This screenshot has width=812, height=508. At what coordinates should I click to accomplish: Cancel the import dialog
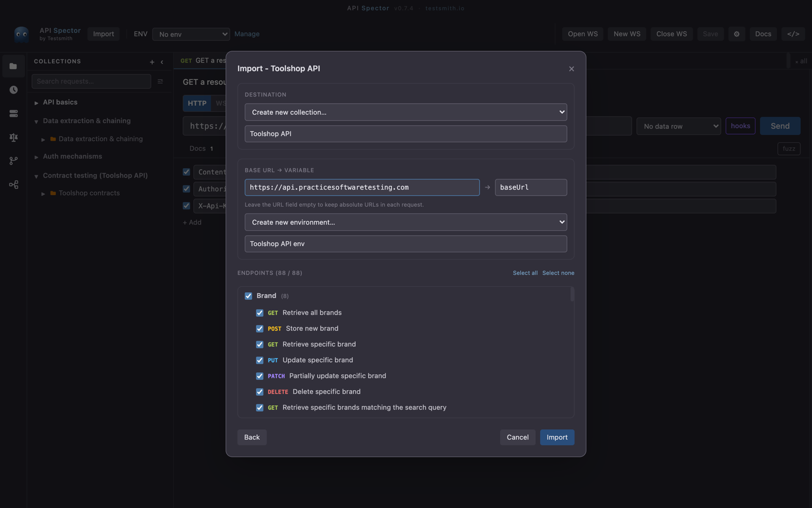[518, 437]
